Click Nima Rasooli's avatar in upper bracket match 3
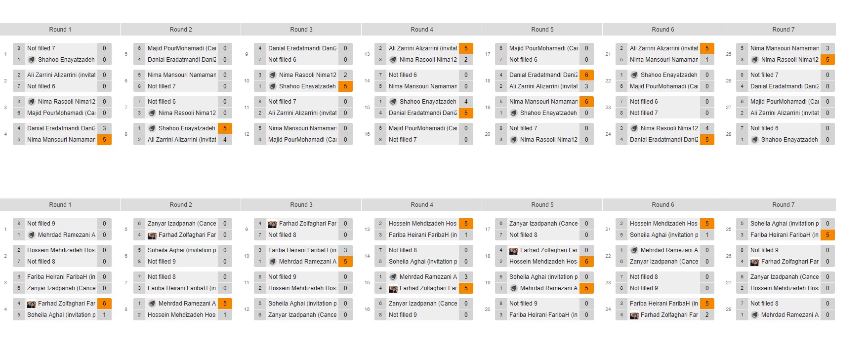This screenshot has width=868, height=347. (32, 102)
